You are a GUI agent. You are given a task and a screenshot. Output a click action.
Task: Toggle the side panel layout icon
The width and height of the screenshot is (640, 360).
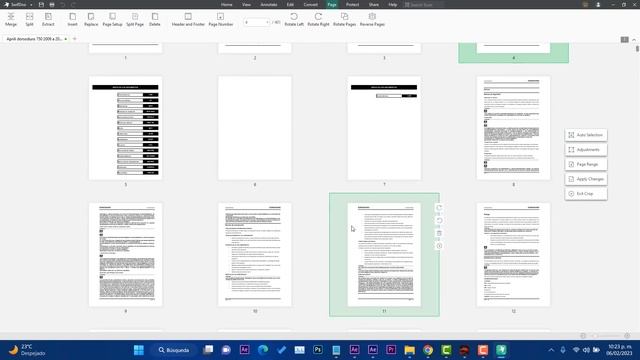pos(624,40)
